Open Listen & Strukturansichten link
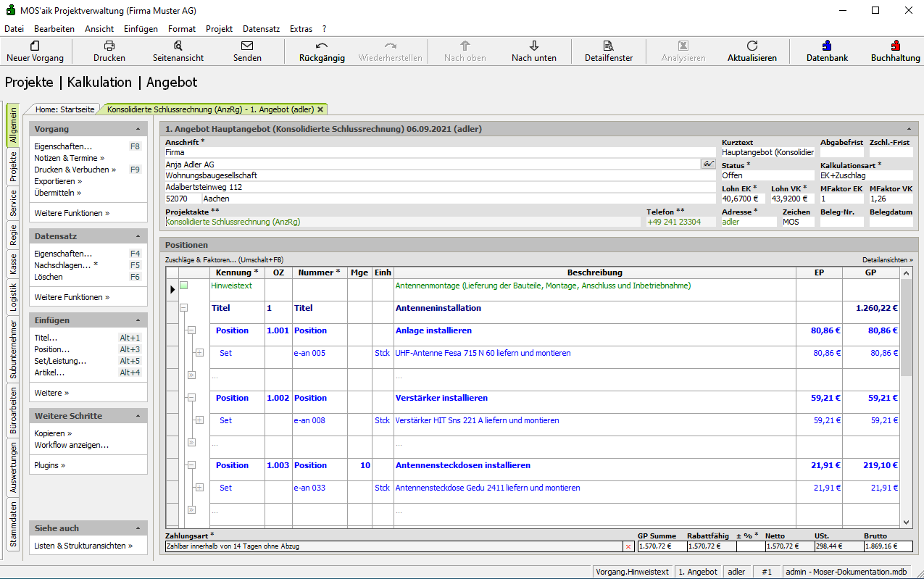The image size is (924, 579). coord(83,546)
